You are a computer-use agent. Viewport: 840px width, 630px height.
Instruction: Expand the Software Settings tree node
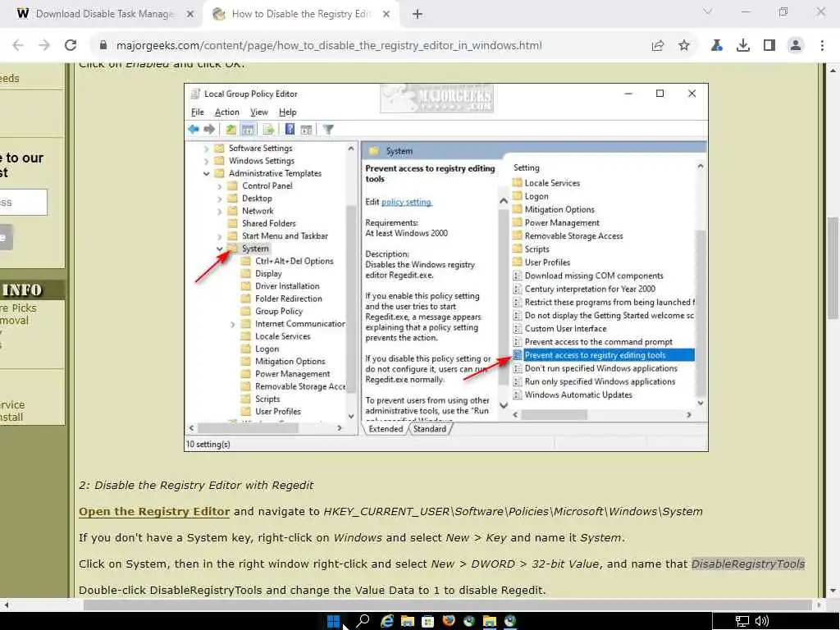[x=206, y=148]
